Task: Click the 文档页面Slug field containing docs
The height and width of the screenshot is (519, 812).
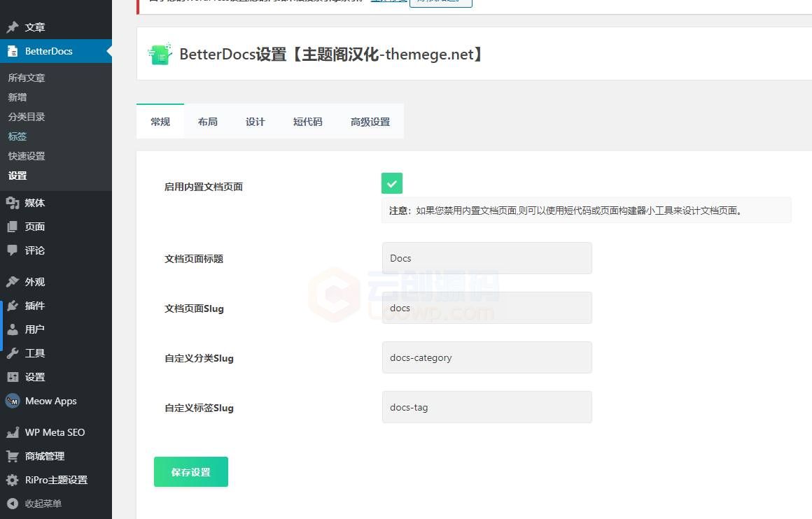Action: click(x=486, y=308)
